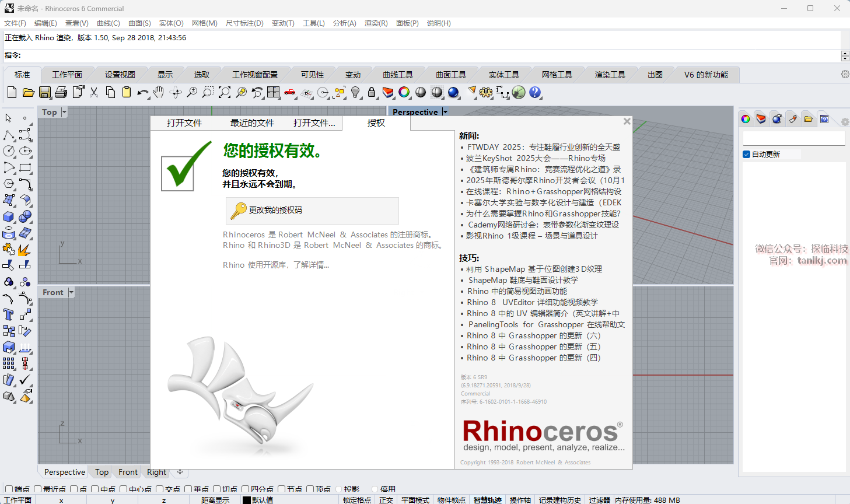Uncheck the 自动更新 checkbox
This screenshot has height=504, width=850.
click(746, 155)
